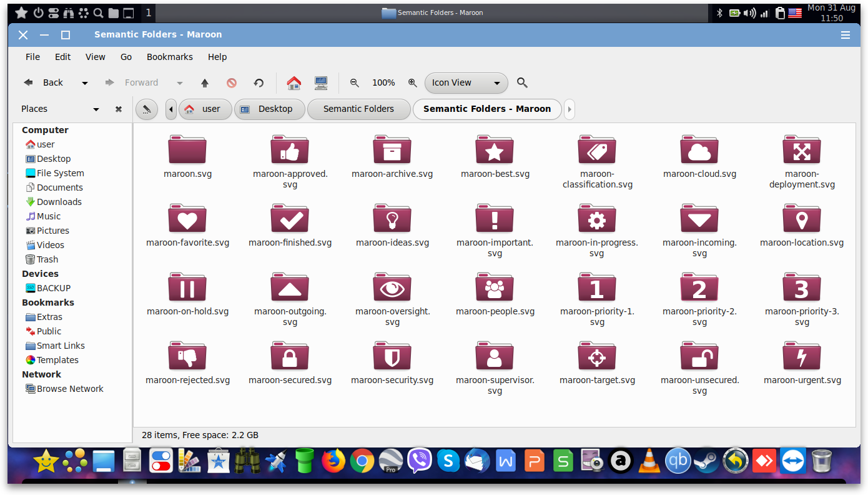
Task: Open the Go menu
Action: pyautogui.click(x=126, y=57)
